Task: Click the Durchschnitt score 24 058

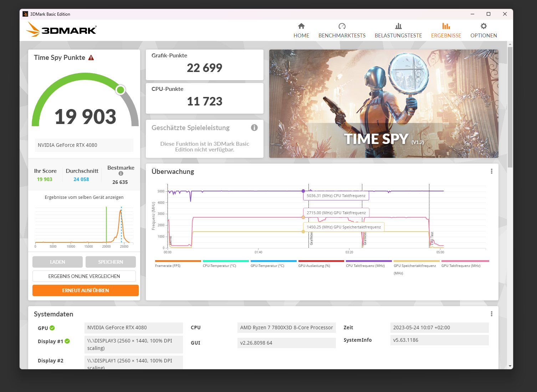Action: tap(81, 179)
